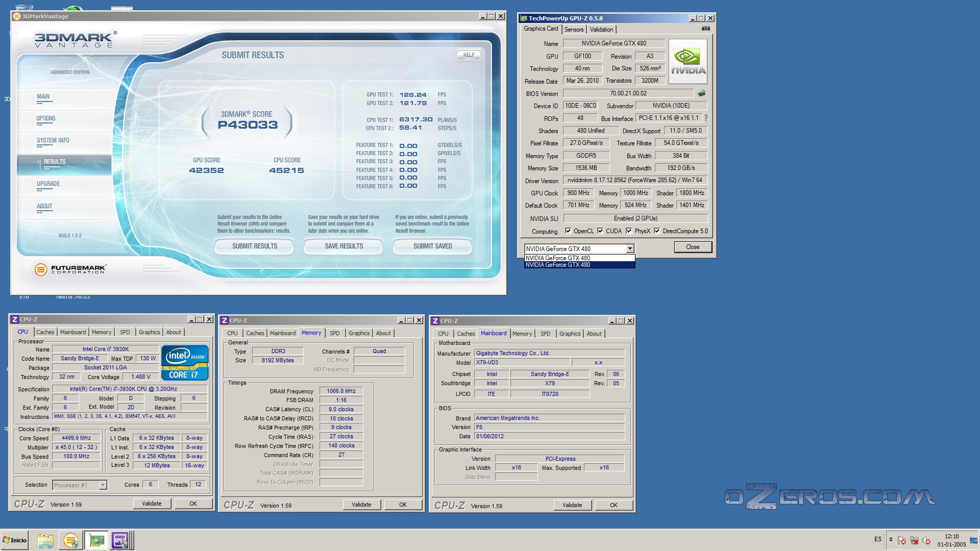Click the Close button in GPU-Z
This screenshot has height=551, width=980.
pyautogui.click(x=693, y=247)
